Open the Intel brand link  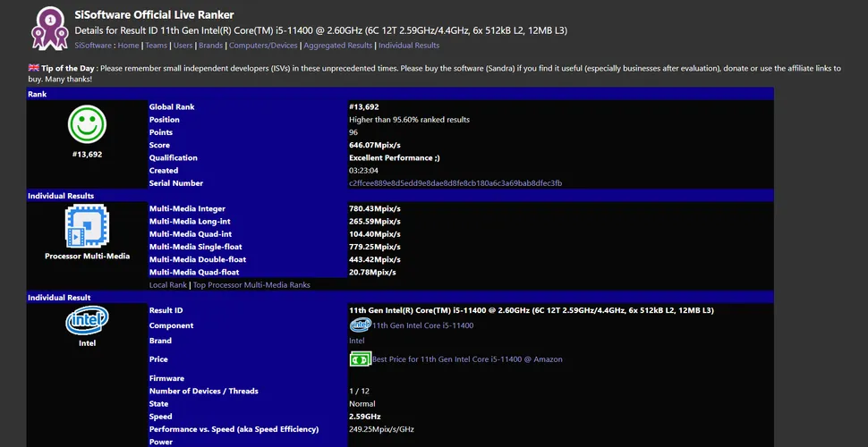357,341
